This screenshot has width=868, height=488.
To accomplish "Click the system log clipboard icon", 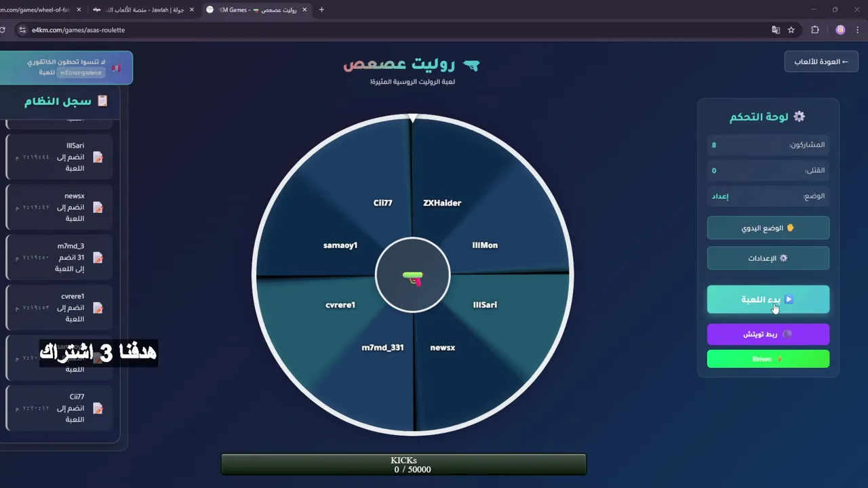I will [x=102, y=101].
